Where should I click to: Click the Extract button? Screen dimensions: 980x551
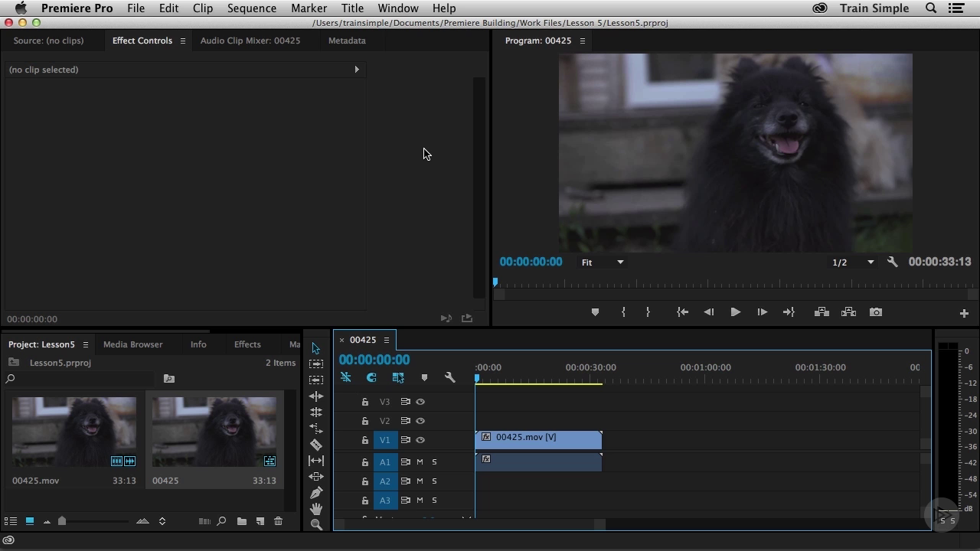click(x=848, y=312)
